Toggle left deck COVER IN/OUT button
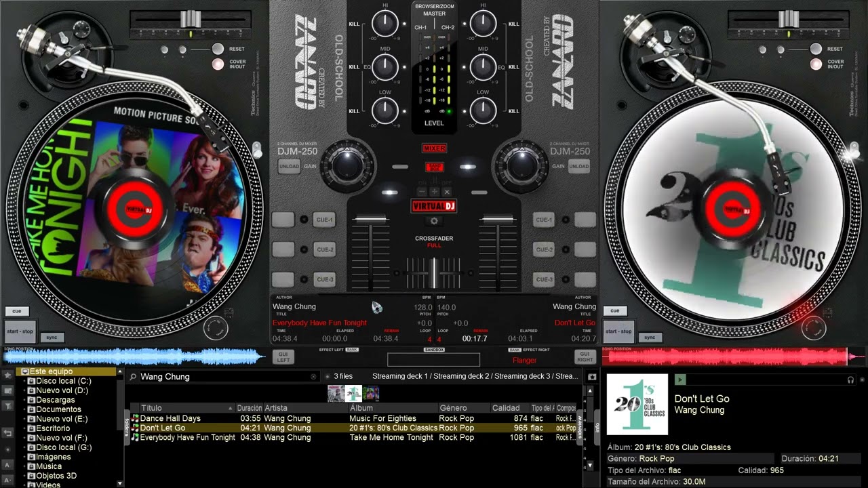This screenshot has width=868, height=488. 218,64
